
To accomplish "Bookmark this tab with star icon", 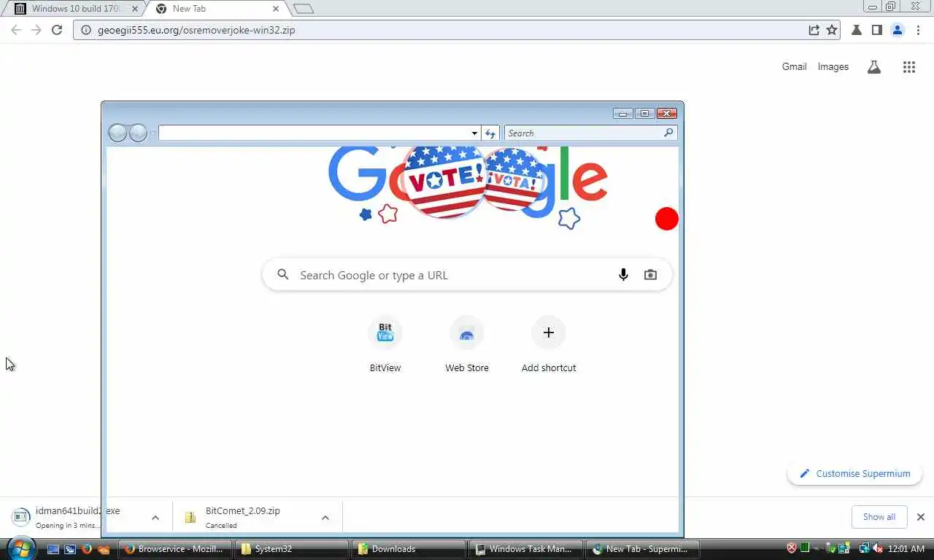I will [832, 30].
